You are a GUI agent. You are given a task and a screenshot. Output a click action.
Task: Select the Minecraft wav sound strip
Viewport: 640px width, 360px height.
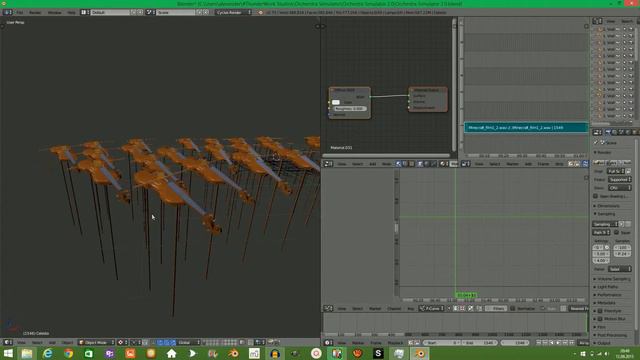tap(526, 127)
